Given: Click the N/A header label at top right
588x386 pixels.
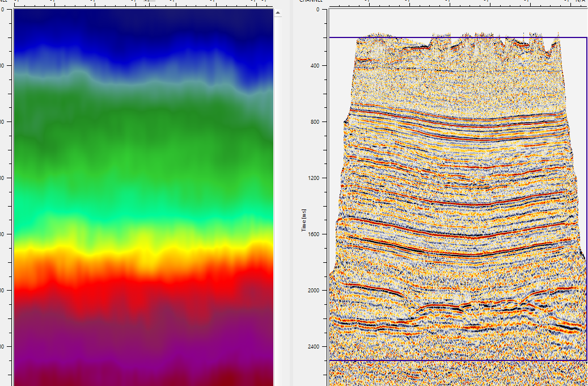Looking at the screenshot, I should tap(580, 1).
